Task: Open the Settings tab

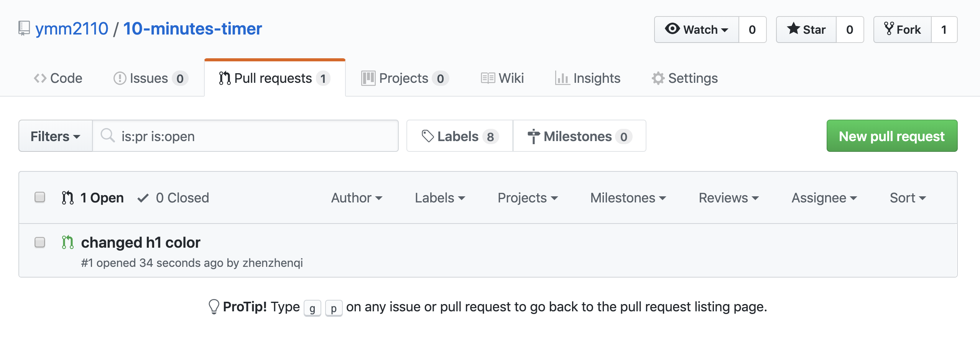Action: pyautogui.click(x=685, y=78)
